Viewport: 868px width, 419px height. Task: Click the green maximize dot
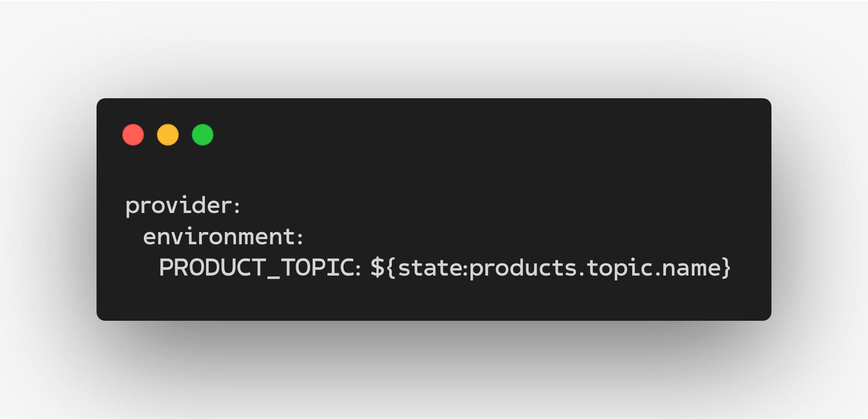(x=203, y=135)
